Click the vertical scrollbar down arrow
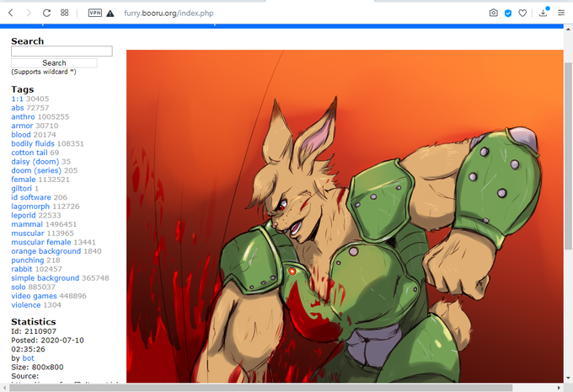Screen dimensions: 573x392 click(568, 379)
